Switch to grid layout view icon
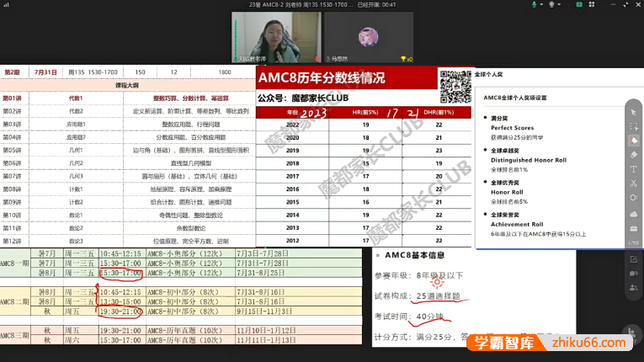This screenshot has width=644, height=362. pos(592,4)
